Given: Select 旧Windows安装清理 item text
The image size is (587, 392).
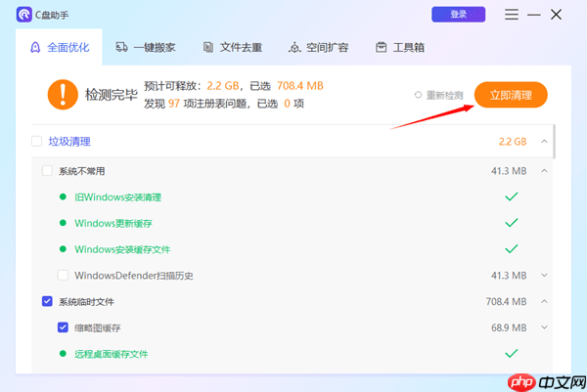Looking at the screenshot, I should pos(118,197).
